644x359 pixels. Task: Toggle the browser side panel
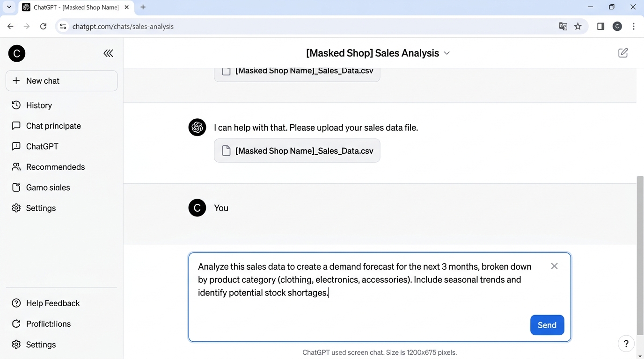(601, 27)
